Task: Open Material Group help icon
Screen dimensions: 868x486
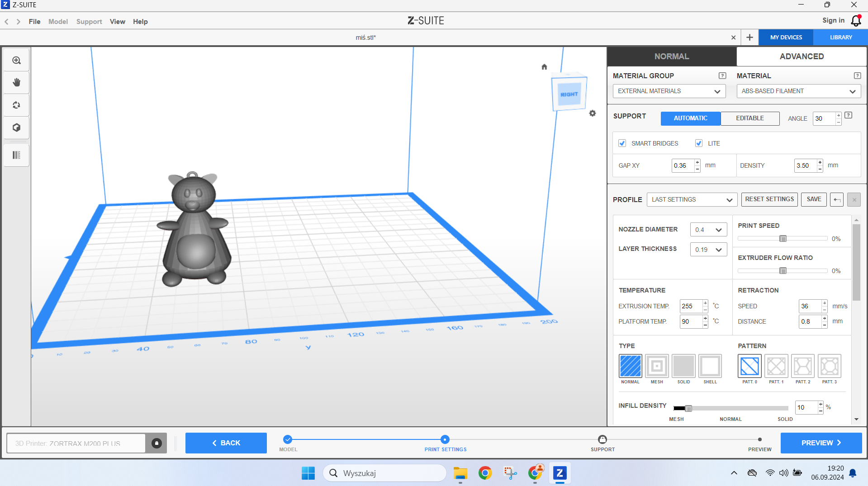Action: click(722, 76)
